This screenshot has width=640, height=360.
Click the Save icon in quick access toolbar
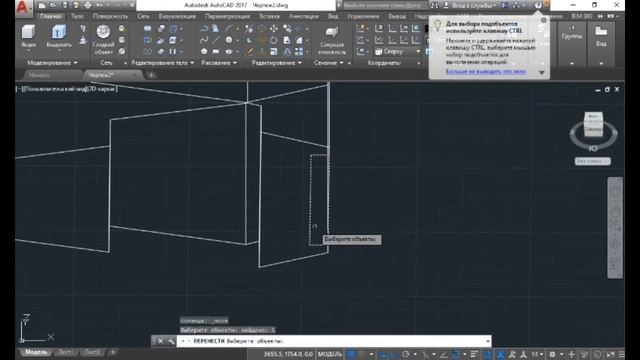(64, 5)
